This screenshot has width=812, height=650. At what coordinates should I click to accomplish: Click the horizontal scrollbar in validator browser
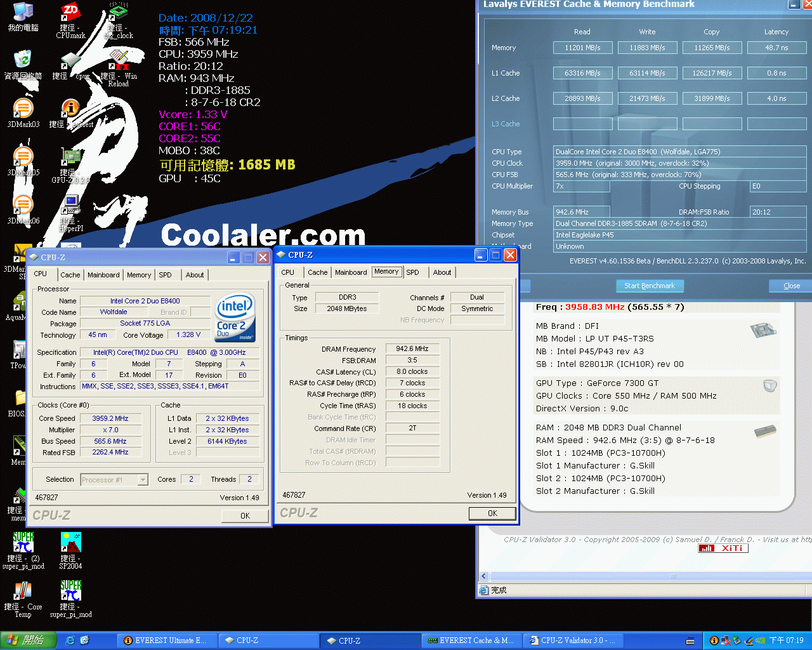click(x=672, y=576)
